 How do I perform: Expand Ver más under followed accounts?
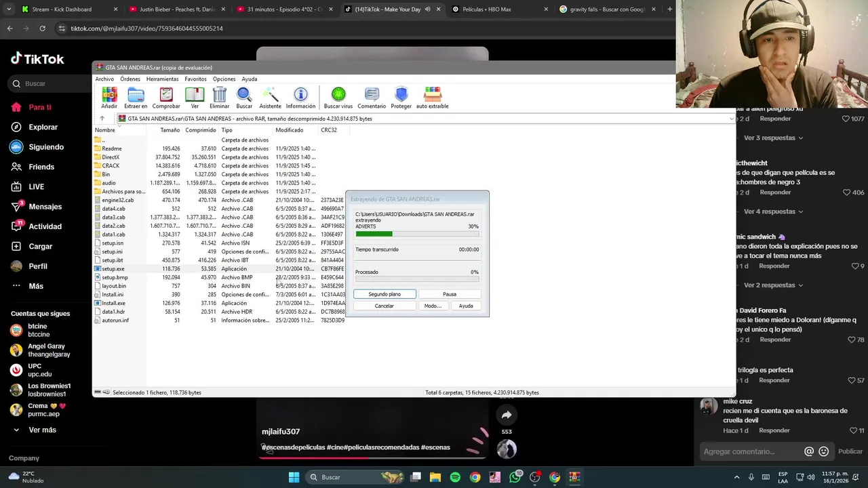[x=35, y=430]
